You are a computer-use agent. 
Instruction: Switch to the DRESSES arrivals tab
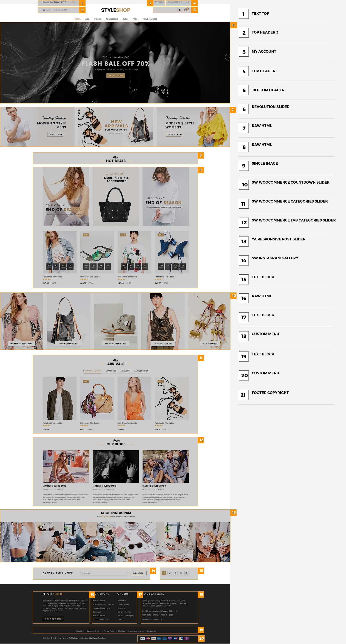click(125, 371)
